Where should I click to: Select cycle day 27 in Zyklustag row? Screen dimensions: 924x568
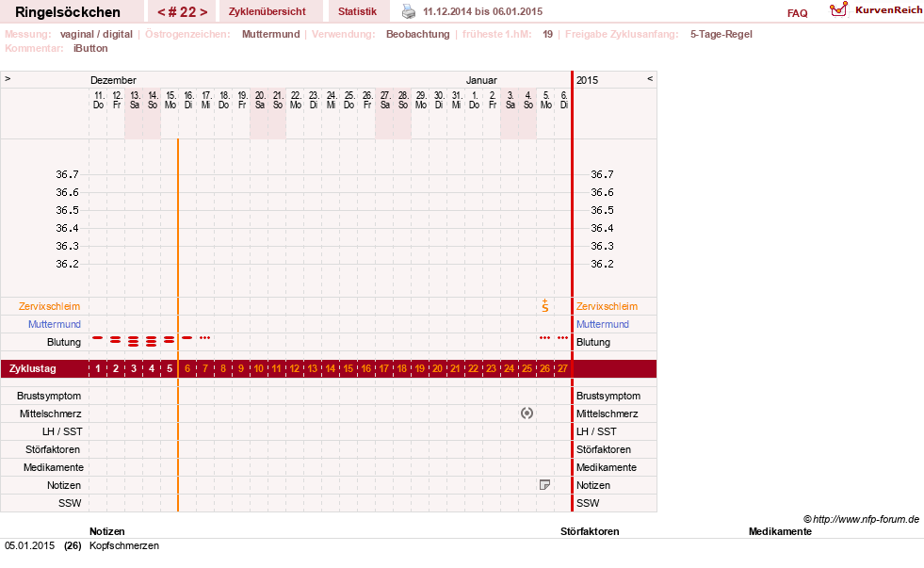point(562,369)
